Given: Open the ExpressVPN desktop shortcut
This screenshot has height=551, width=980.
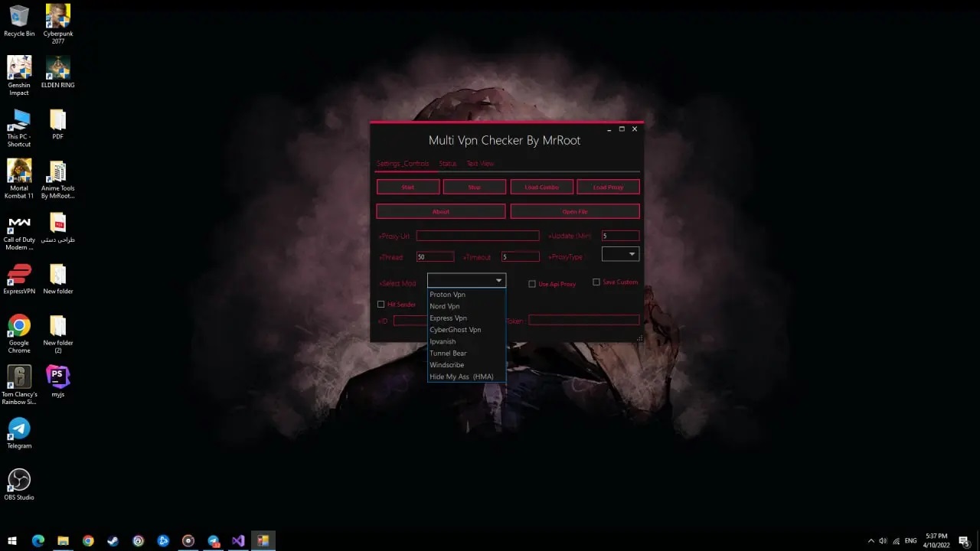Looking at the screenshot, I should pyautogui.click(x=19, y=279).
